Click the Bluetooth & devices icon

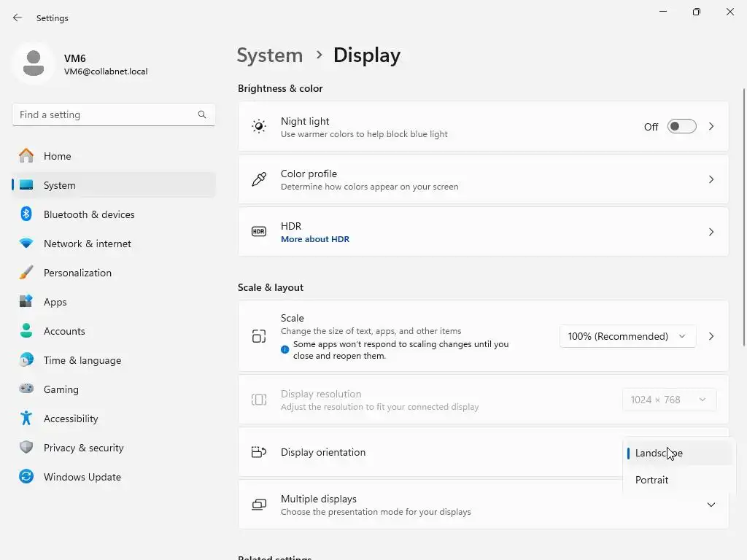tap(26, 214)
